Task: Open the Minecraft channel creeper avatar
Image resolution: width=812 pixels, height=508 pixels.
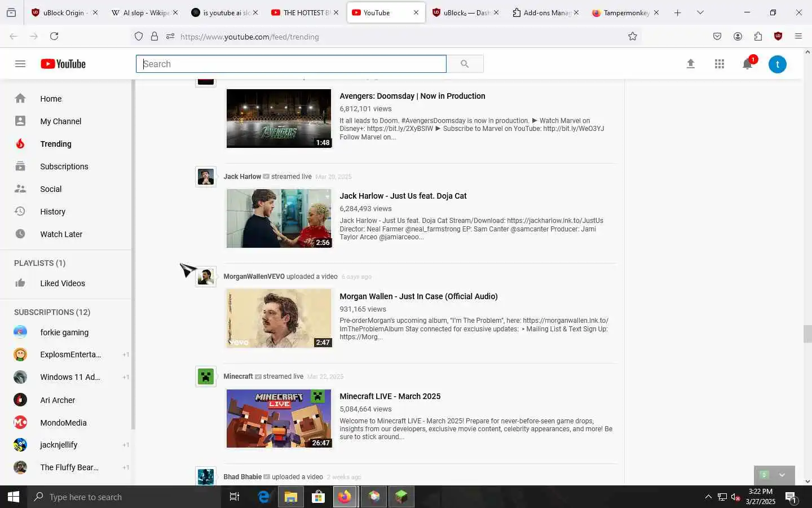Action: [x=206, y=376]
